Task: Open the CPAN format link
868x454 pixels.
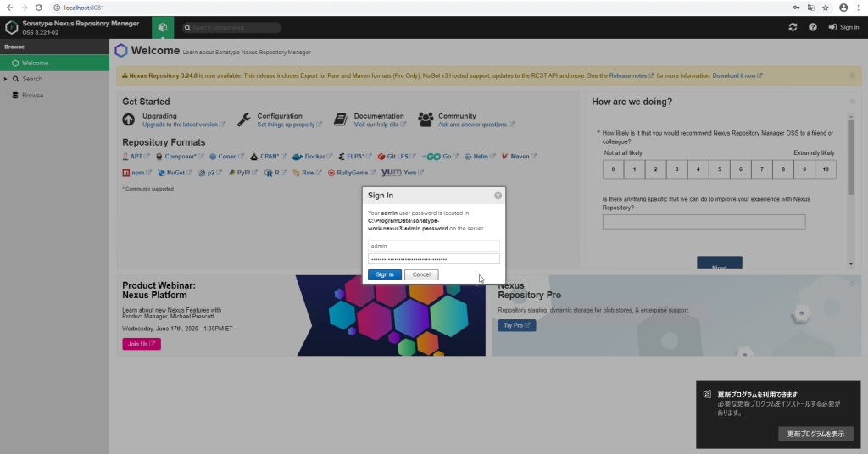Action: (269, 157)
